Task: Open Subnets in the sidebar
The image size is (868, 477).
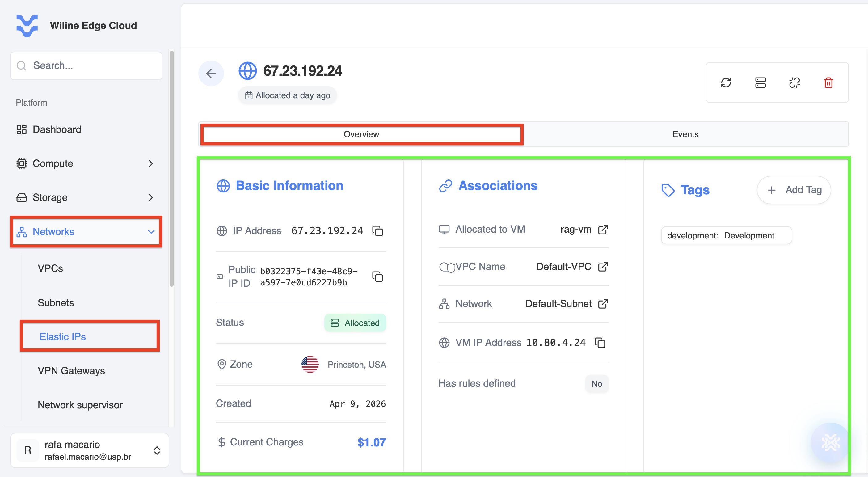Action: (x=56, y=303)
